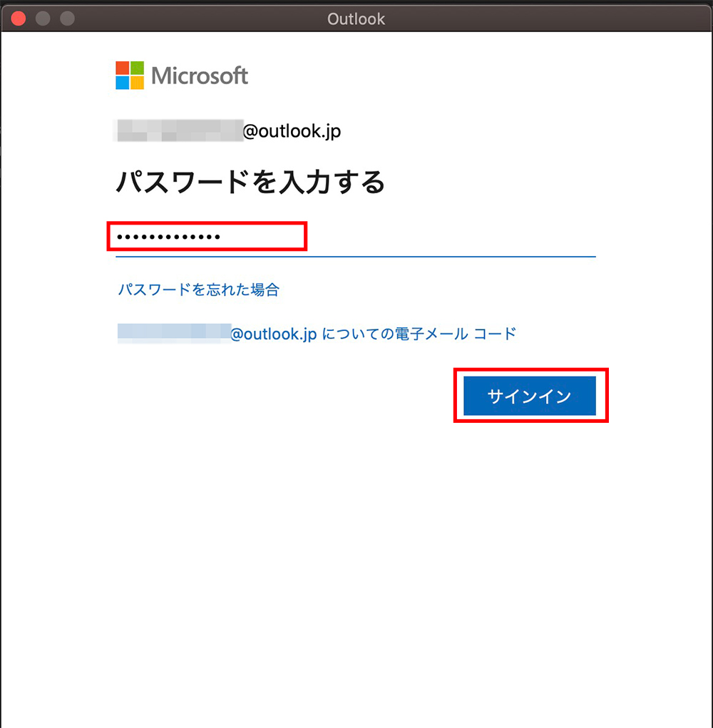Open the 電子メール コード link for outlook.jp
The image size is (713, 728).
[x=317, y=334]
